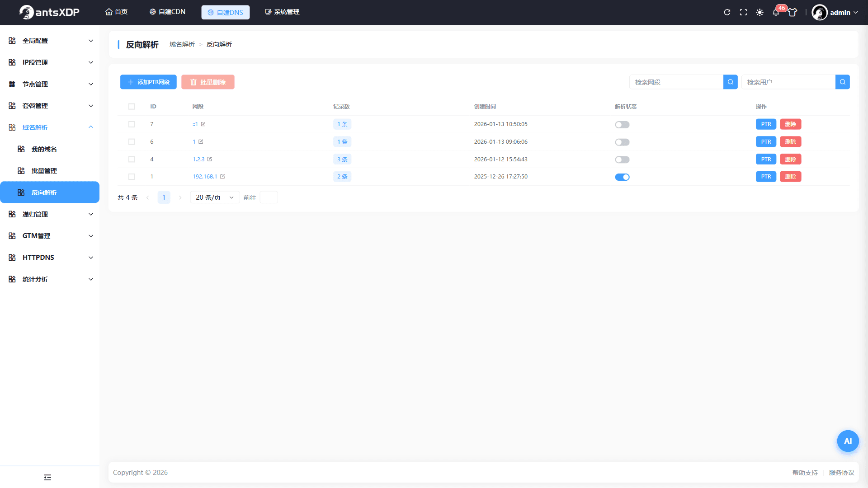This screenshot has height=488, width=868.
Task: Open the admin user dropdown
Action: pyautogui.click(x=835, y=12)
